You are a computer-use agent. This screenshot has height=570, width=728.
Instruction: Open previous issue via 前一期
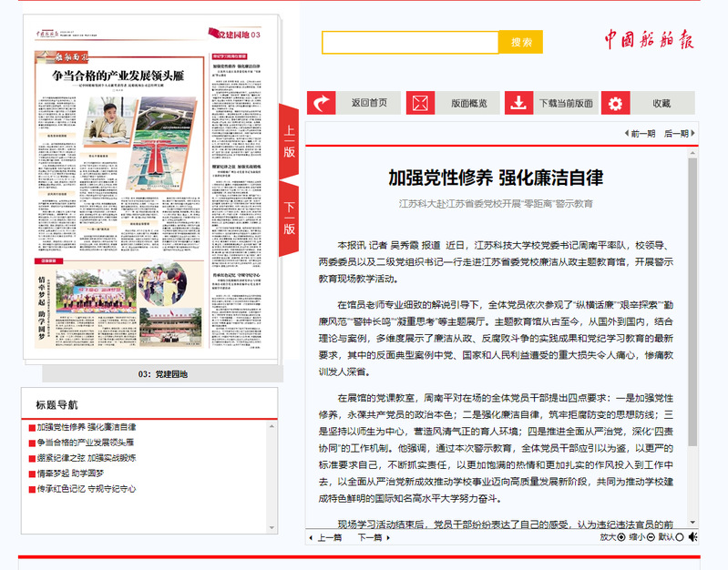coord(640,134)
